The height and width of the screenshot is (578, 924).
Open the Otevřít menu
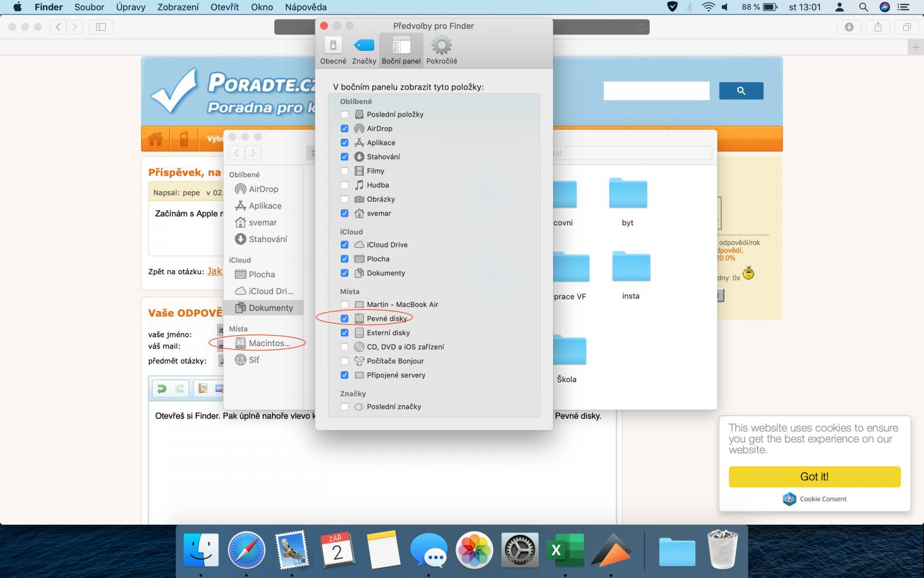[x=225, y=7]
